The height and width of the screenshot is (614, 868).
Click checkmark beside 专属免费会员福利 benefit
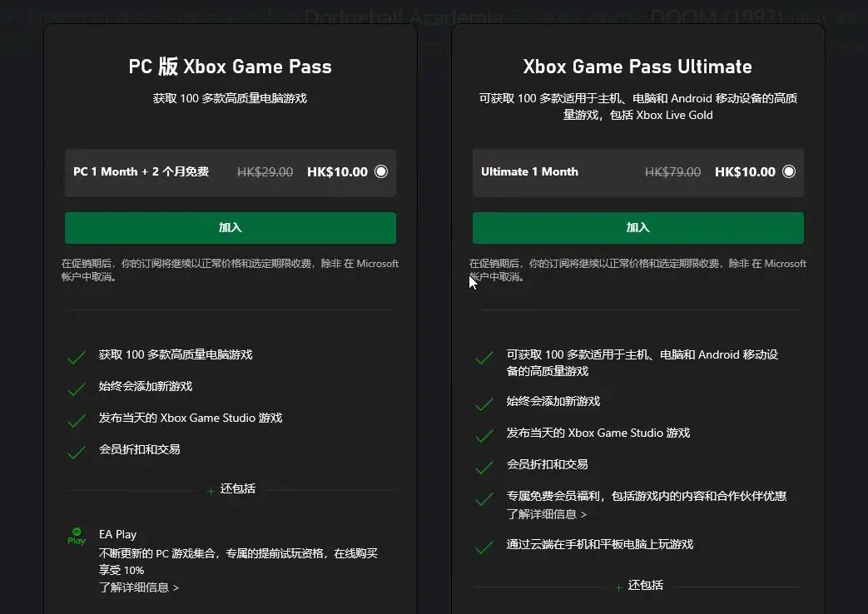(484, 497)
